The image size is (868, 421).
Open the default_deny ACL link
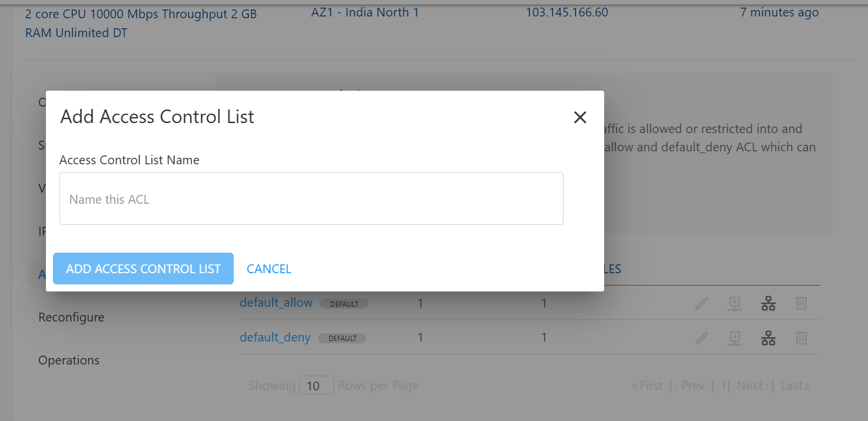(275, 337)
